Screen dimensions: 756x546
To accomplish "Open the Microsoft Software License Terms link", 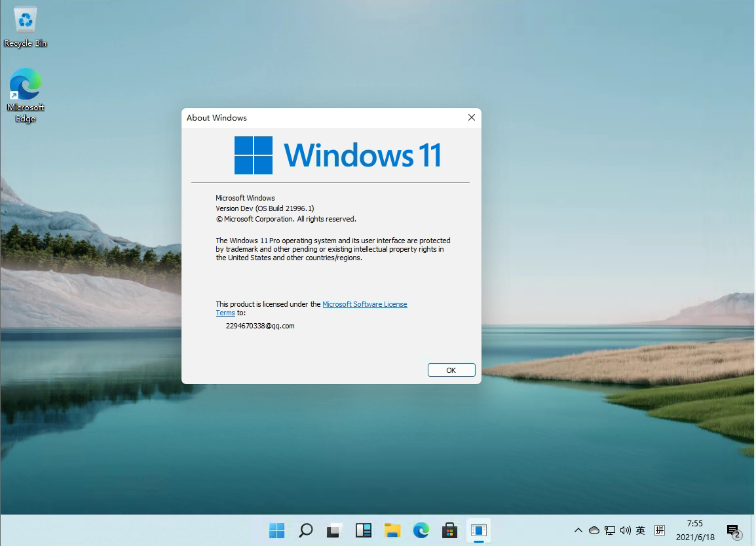I will click(x=365, y=303).
